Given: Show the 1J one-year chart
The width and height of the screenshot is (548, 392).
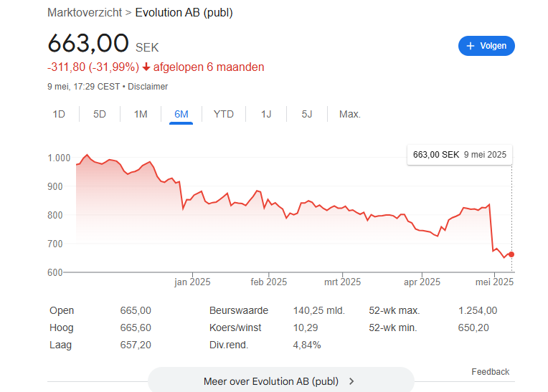Looking at the screenshot, I should (266, 114).
